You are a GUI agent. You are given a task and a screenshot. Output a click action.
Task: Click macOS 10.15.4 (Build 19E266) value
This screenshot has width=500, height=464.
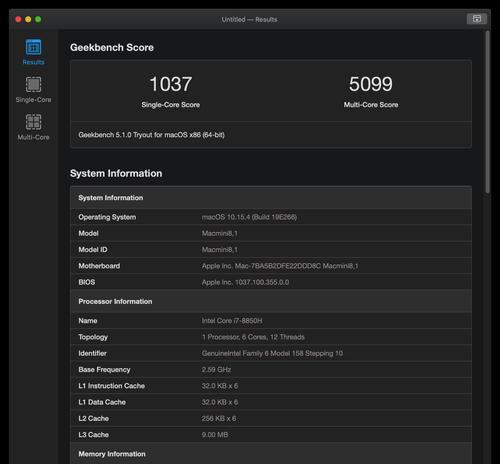tap(249, 217)
